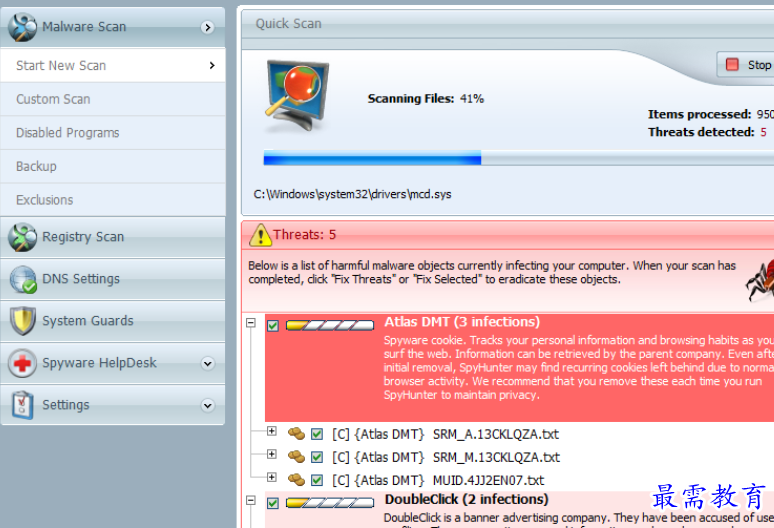This screenshot has height=528, width=774.
Task: Select the SRM_A.13CKLQZA.txt row
Action: pos(445,434)
